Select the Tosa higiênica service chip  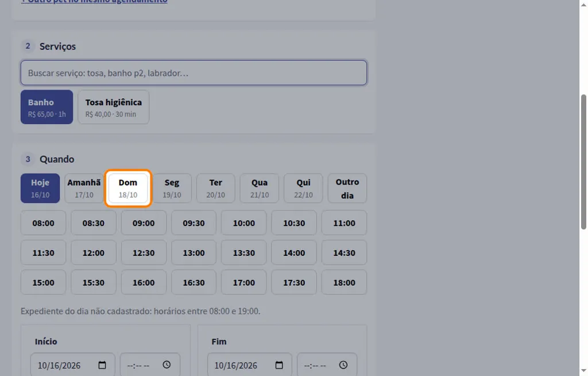(x=114, y=107)
